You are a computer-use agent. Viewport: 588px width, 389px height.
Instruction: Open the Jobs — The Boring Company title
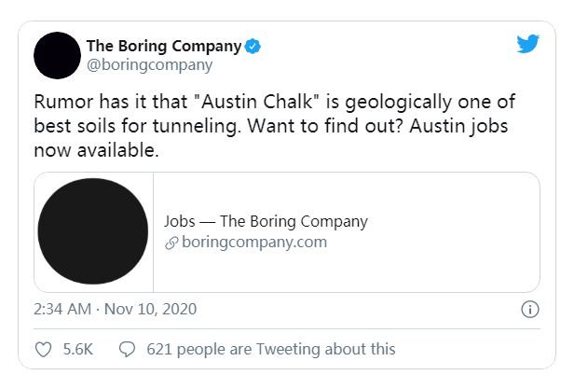tap(266, 221)
